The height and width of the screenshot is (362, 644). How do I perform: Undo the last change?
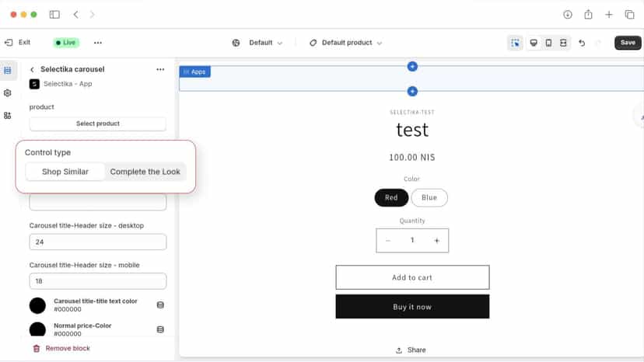[582, 43]
